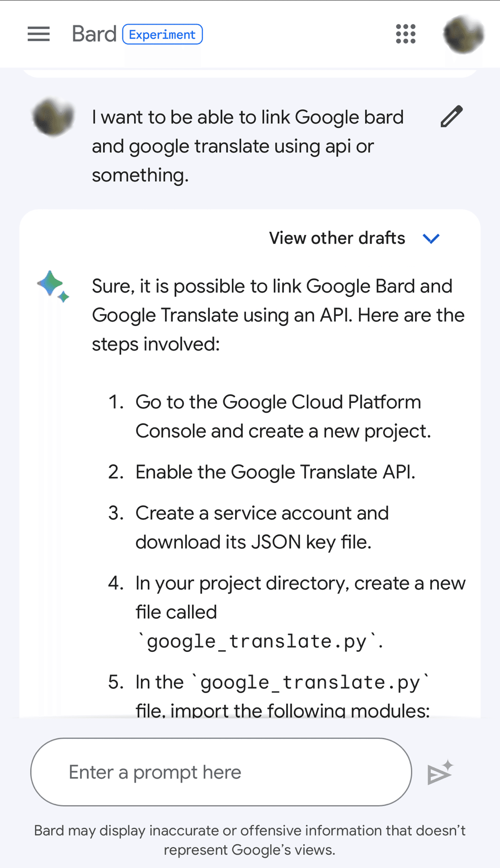Click step 5 about importing modules
Viewport: 500px width, 868px height.
[282, 696]
